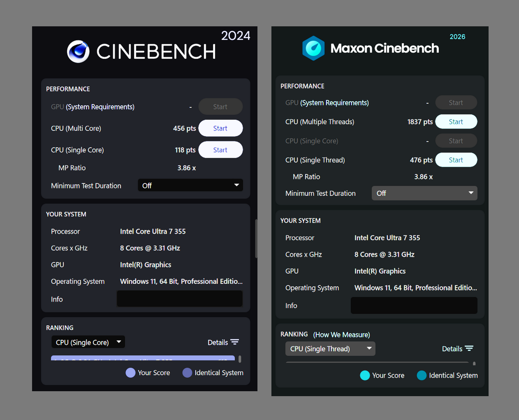Click the purple Your Score legend circle
The height and width of the screenshot is (420, 519).
click(130, 373)
